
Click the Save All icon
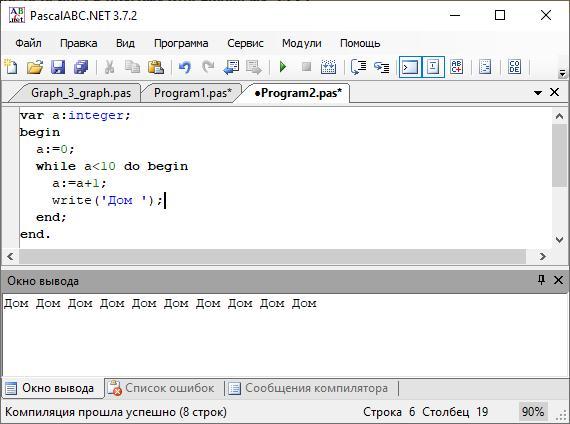point(81,67)
